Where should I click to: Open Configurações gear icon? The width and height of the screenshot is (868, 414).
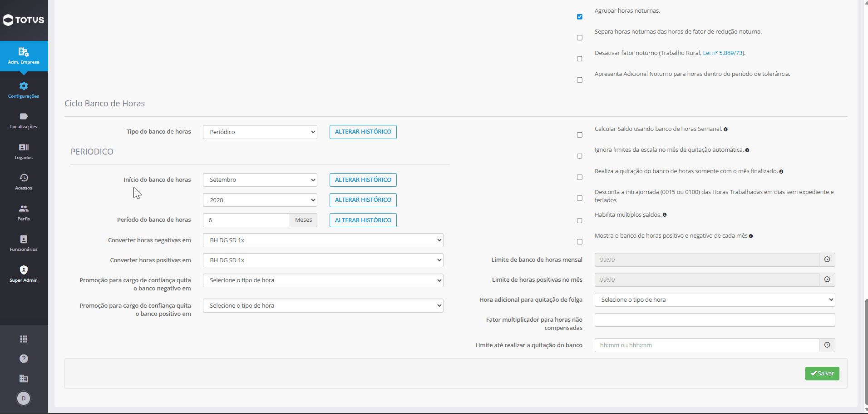coord(24,86)
